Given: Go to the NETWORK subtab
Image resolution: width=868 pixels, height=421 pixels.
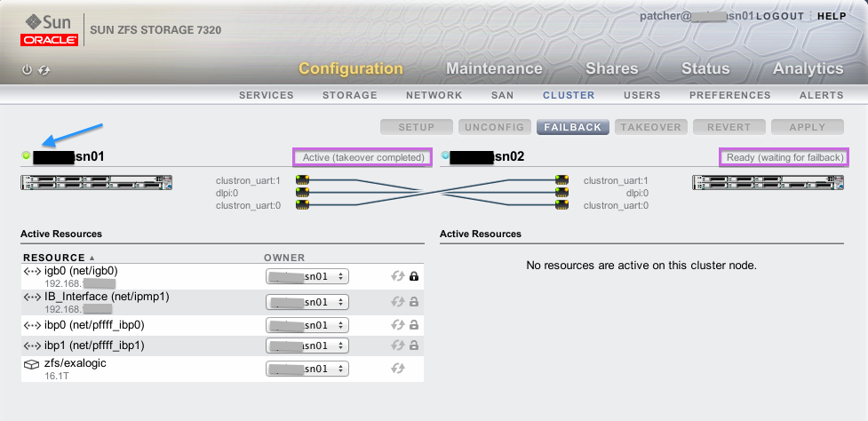Looking at the screenshot, I should click(434, 95).
